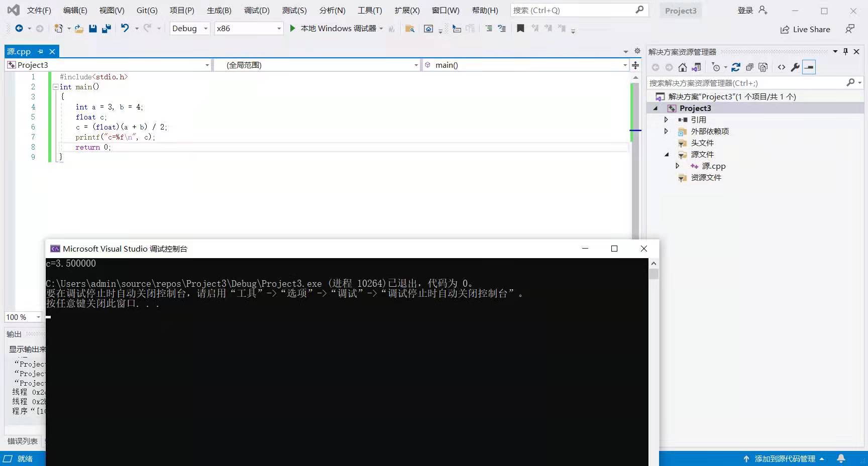Collapse all in Solution Explorer

click(749, 67)
